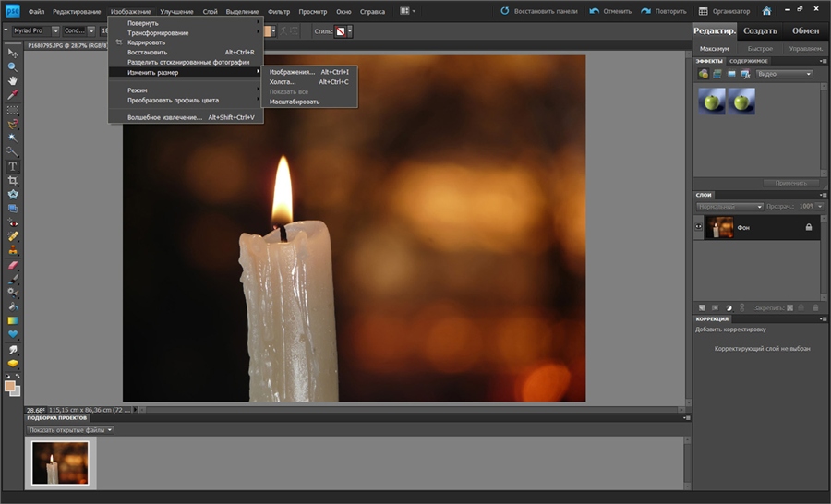The width and height of the screenshot is (831, 504).
Task: Select the Magnetic Lasso tool
Action: point(13,124)
